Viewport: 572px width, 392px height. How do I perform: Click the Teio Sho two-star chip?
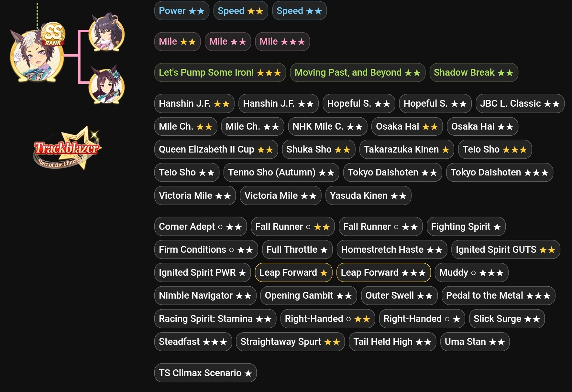pos(187,172)
